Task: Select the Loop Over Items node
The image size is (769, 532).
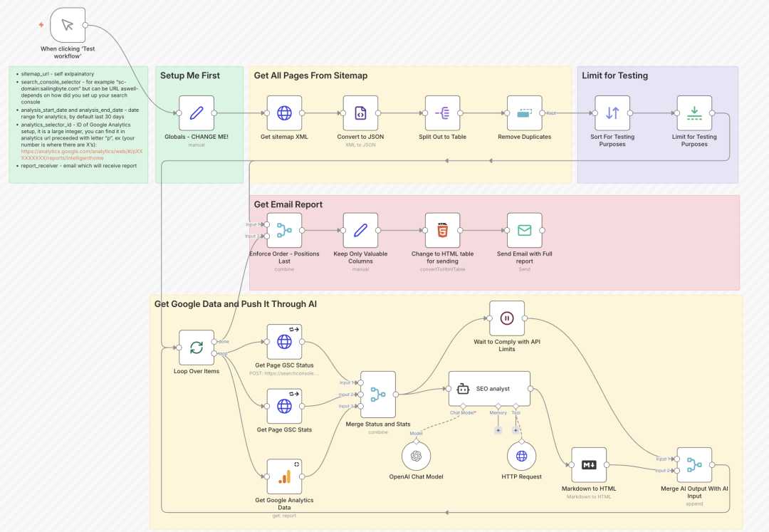Action: click(x=197, y=348)
